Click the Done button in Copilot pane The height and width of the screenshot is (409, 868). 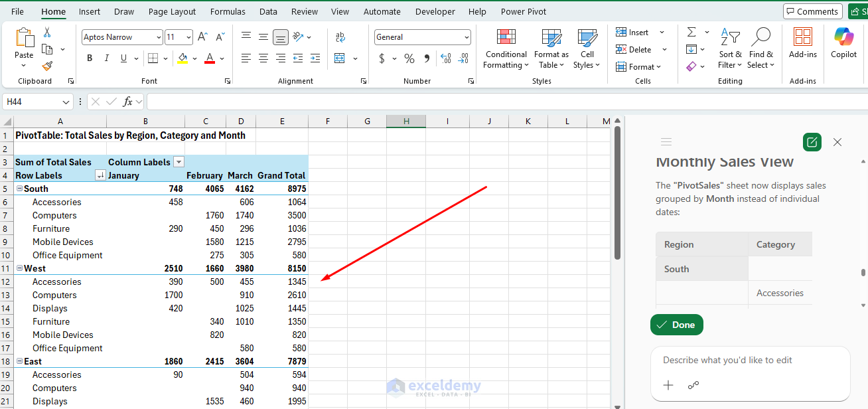point(676,325)
